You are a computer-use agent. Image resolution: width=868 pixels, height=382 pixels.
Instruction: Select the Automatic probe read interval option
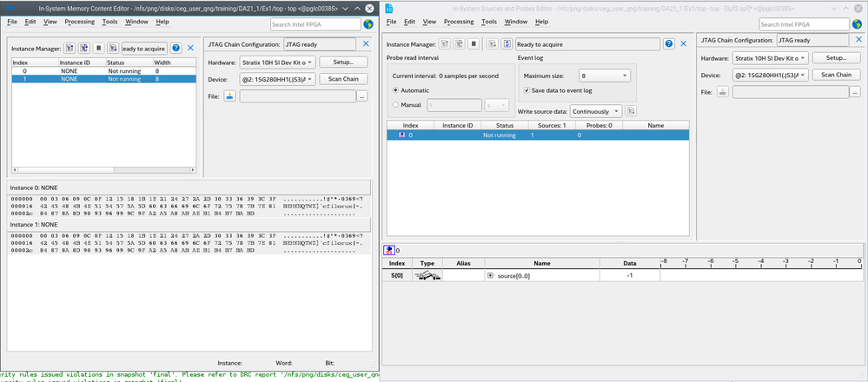click(x=397, y=90)
